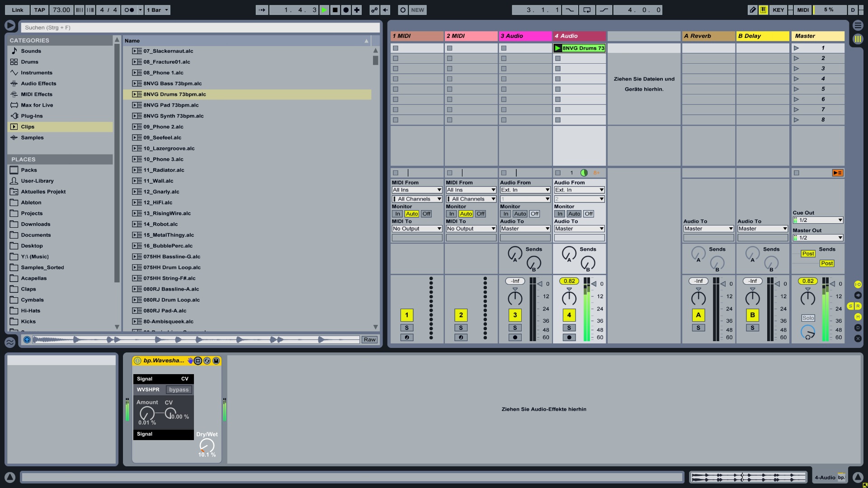Image resolution: width=868 pixels, height=488 pixels.
Task: Set track 1 MIDI monitor to Off
Action: point(426,214)
